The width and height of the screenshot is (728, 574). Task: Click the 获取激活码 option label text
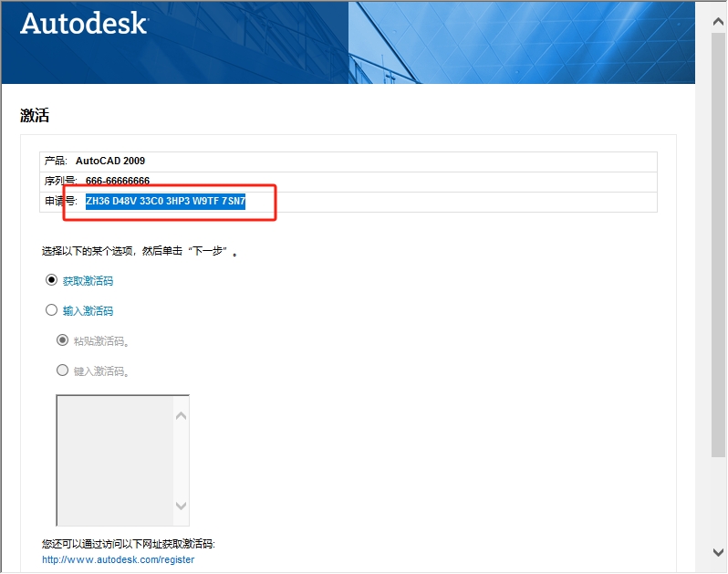(88, 281)
